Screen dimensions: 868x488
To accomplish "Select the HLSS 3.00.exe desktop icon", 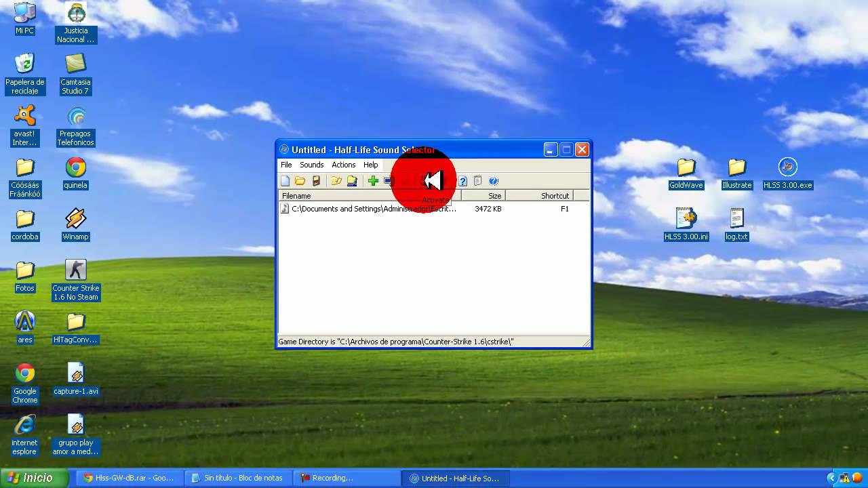I will tap(787, 174).
